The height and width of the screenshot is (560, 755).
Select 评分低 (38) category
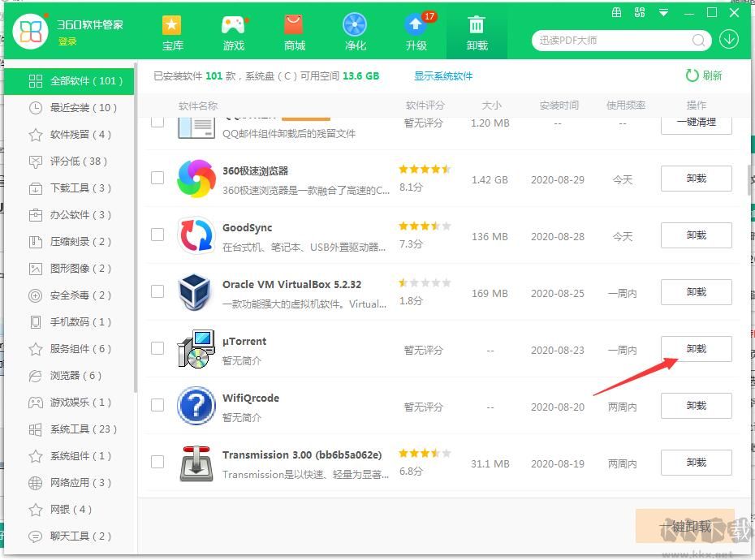coord(69,162)
